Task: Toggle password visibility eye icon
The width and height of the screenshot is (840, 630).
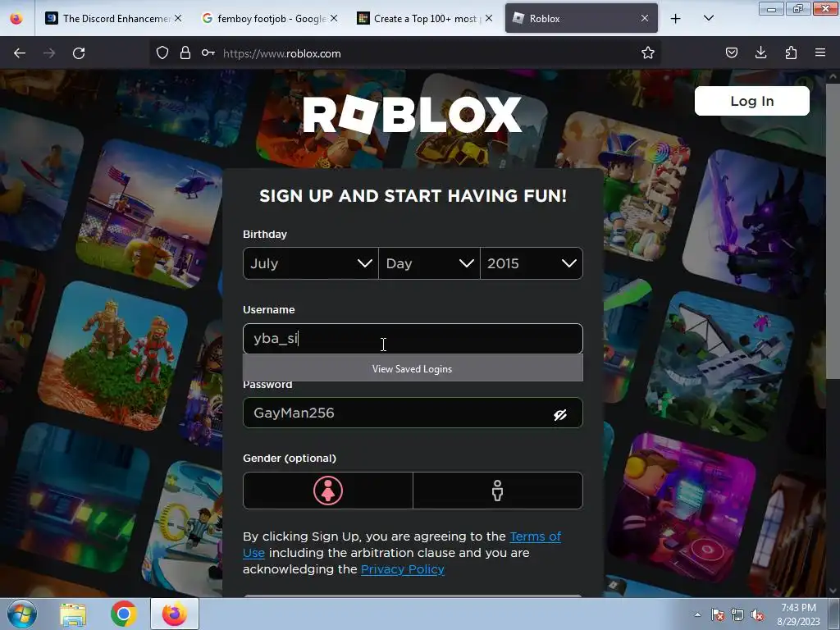Action: (560, 414)
